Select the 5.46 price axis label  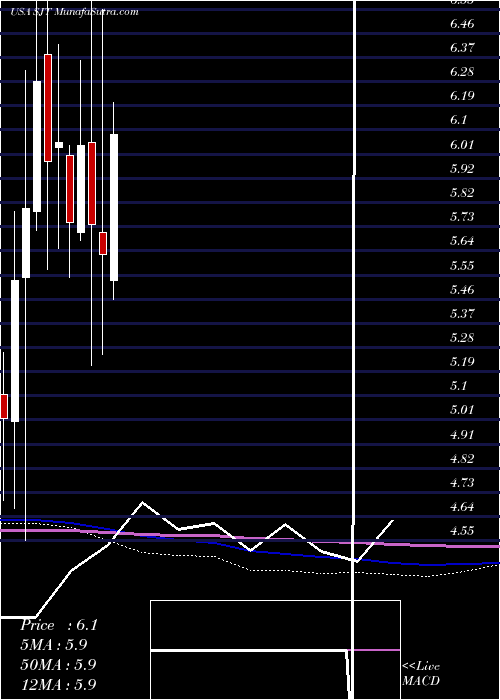point(462,290)
